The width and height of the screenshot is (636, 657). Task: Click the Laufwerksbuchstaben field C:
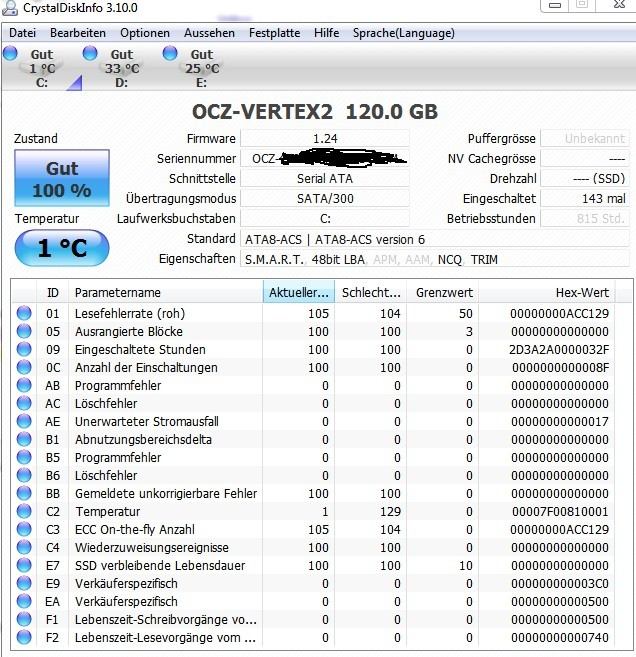(x=325, y=219)
